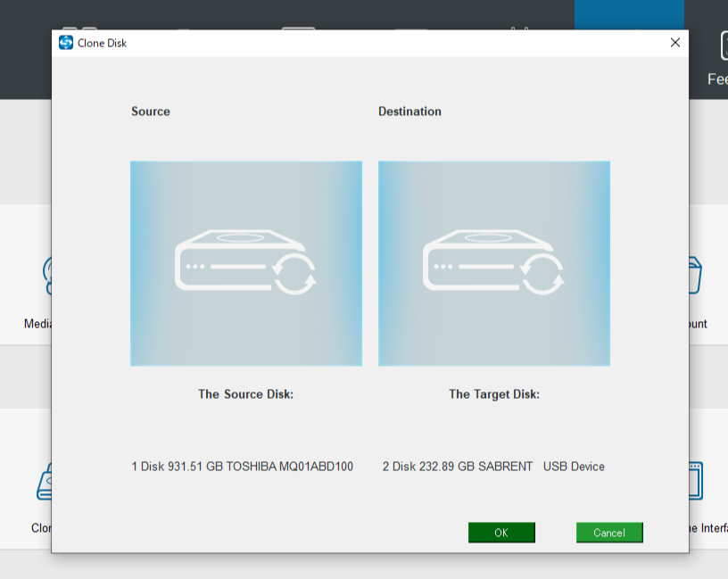Click the Clone disk icon at bottom left
Image resolution: width=728 pixels, height=579 pixels.
(x=45, y=482)
